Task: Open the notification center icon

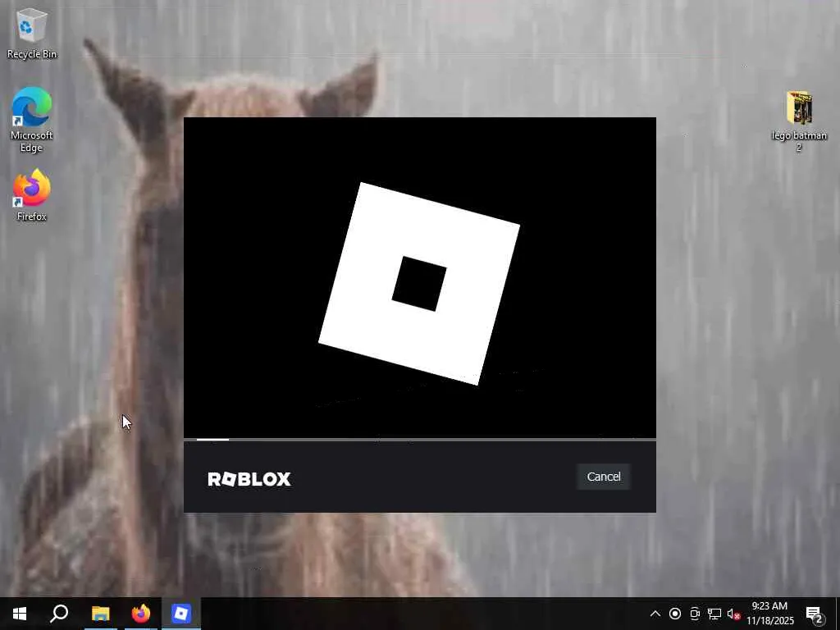Action: coord(815,614)
